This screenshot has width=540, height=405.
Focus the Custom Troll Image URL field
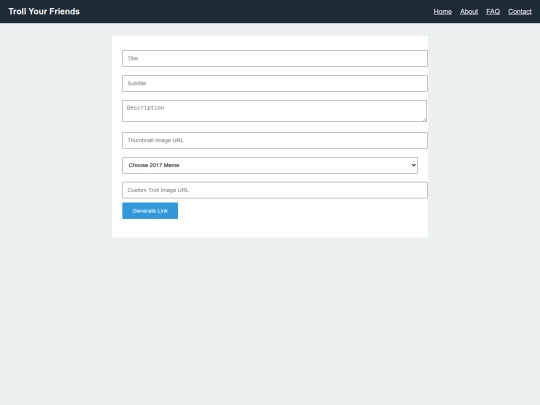pos(275,190)
